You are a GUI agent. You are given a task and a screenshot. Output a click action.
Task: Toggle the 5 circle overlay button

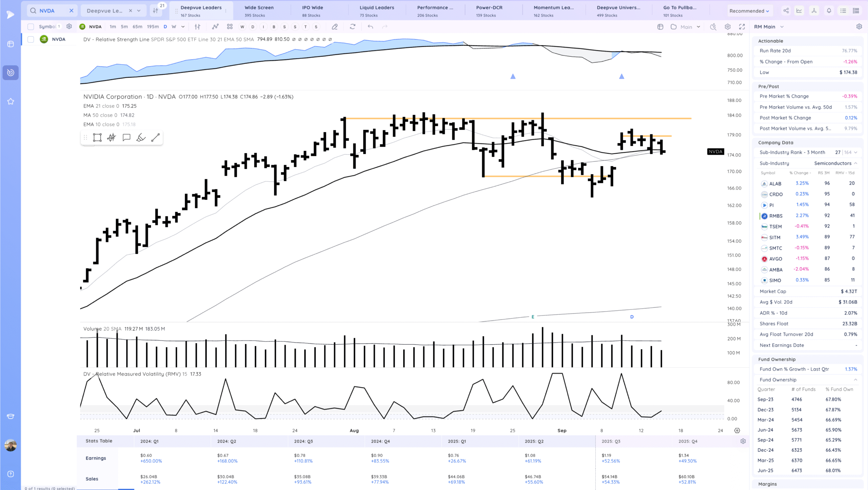pyautogui.click(x=316, y=27)
